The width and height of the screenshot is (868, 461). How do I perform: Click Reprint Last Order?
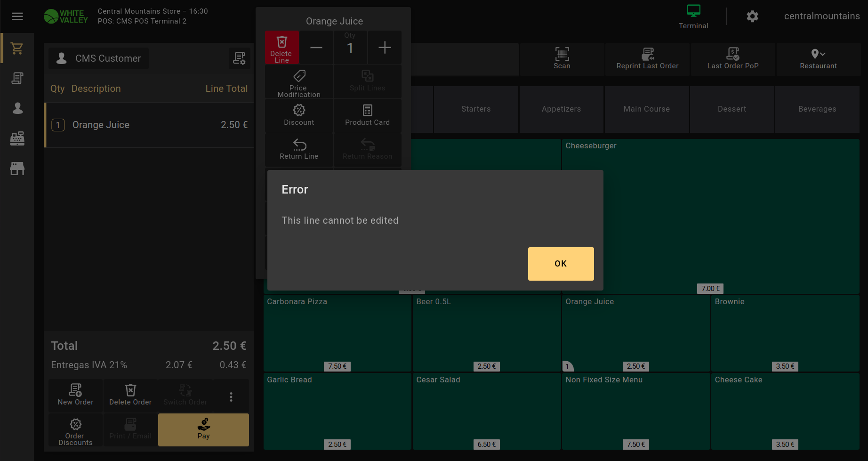point(647,59)
